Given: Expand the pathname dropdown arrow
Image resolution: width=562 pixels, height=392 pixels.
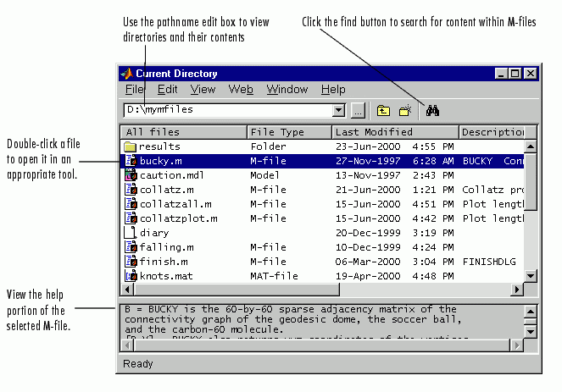Looking at the screenshot, I should (x=339, y=110).
